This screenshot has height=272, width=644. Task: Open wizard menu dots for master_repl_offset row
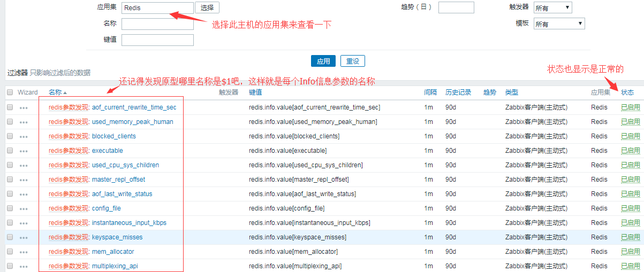tap(23, 180)
